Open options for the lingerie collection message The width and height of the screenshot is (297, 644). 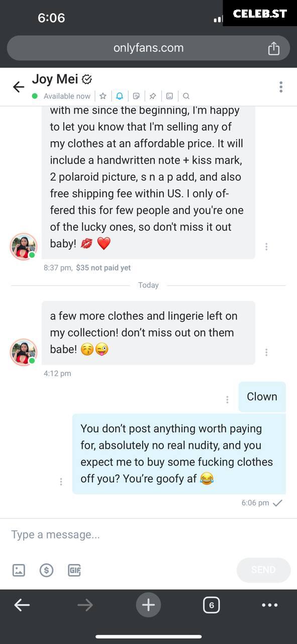pos(266,352)
